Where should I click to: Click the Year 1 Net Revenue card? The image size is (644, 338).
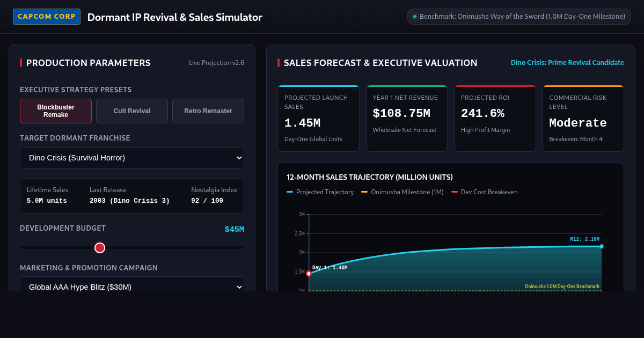click(407, 118)
